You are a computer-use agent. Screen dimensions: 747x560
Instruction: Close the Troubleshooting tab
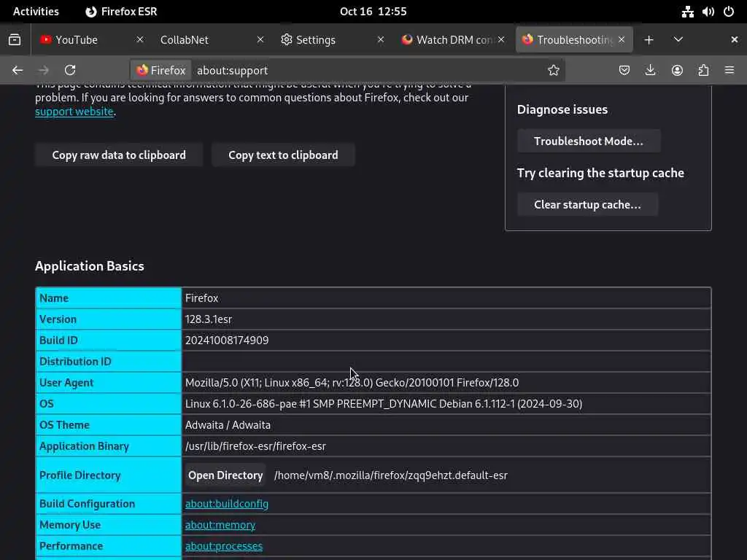click(622, 39)
